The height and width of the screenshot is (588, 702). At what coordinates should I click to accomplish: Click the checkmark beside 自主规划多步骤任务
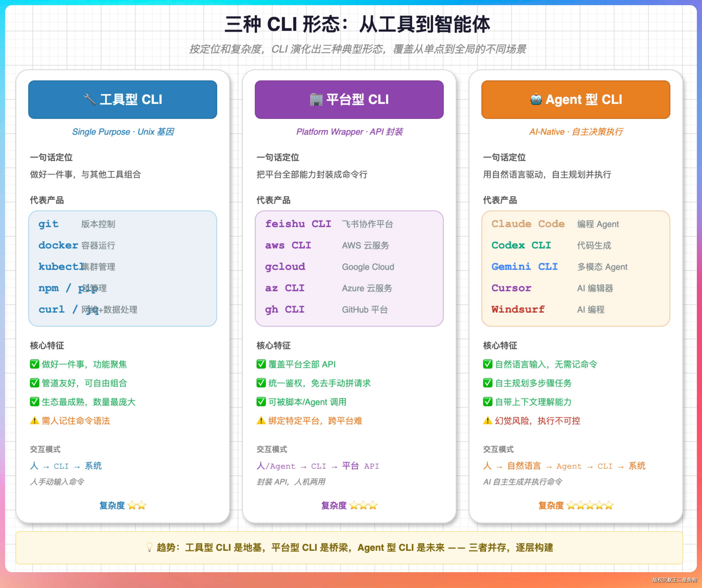tap(488, 383)
